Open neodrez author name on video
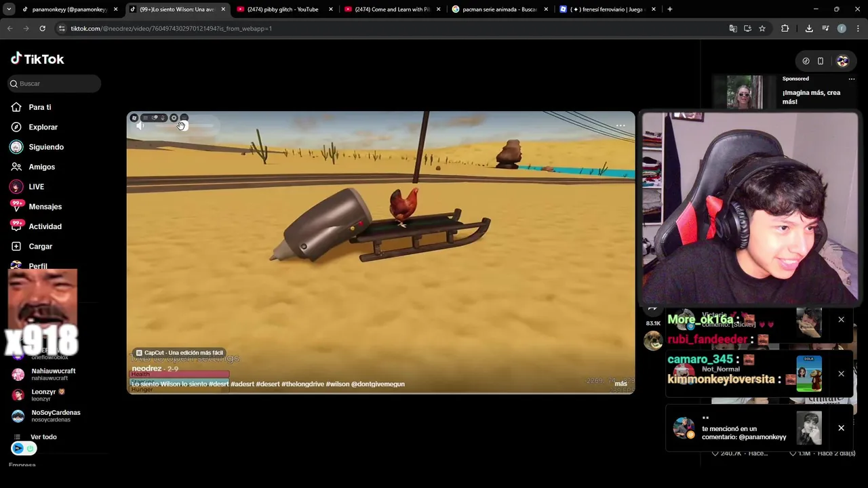 (x=146, y=369)
